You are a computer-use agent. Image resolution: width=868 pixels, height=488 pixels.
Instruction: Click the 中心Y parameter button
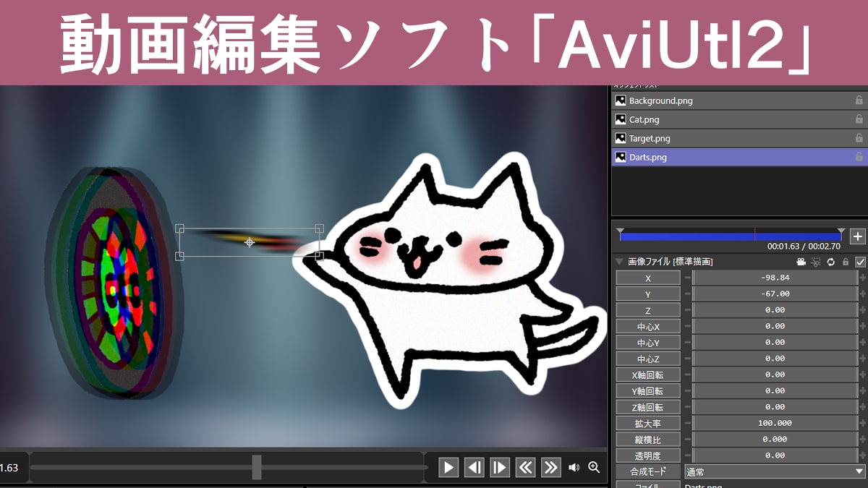pos(648,343)
